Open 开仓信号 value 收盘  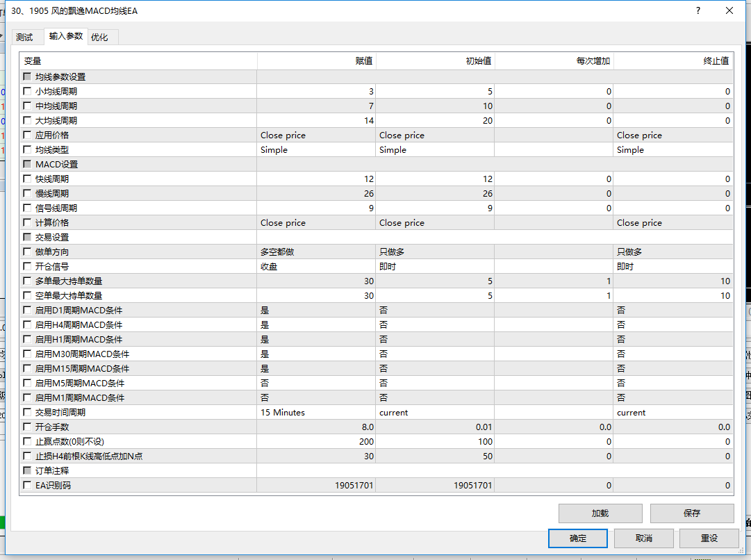(x=316, y=266)
